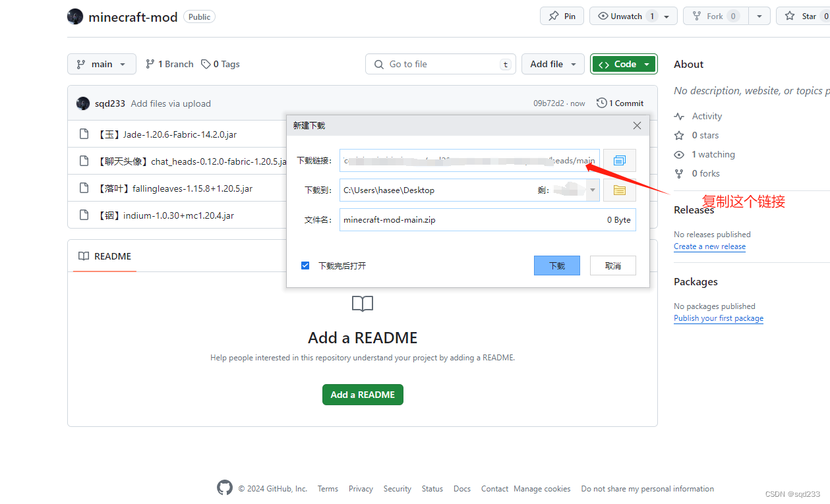This screenshot has height=504, width=830.
Task: Open the Security footer link
Action: click(x=398, y=489)
